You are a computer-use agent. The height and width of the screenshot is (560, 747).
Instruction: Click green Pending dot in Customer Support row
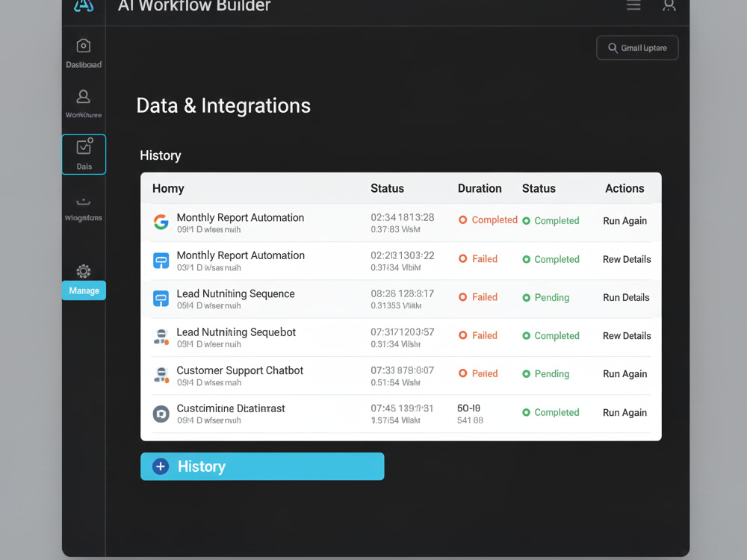[x=527, y=374]
